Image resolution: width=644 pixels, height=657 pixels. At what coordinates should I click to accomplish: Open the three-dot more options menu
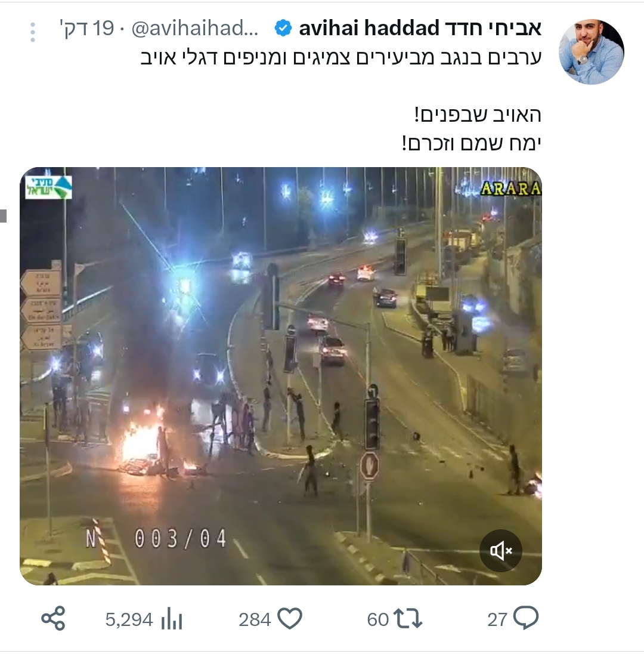[x=33, y=32]
